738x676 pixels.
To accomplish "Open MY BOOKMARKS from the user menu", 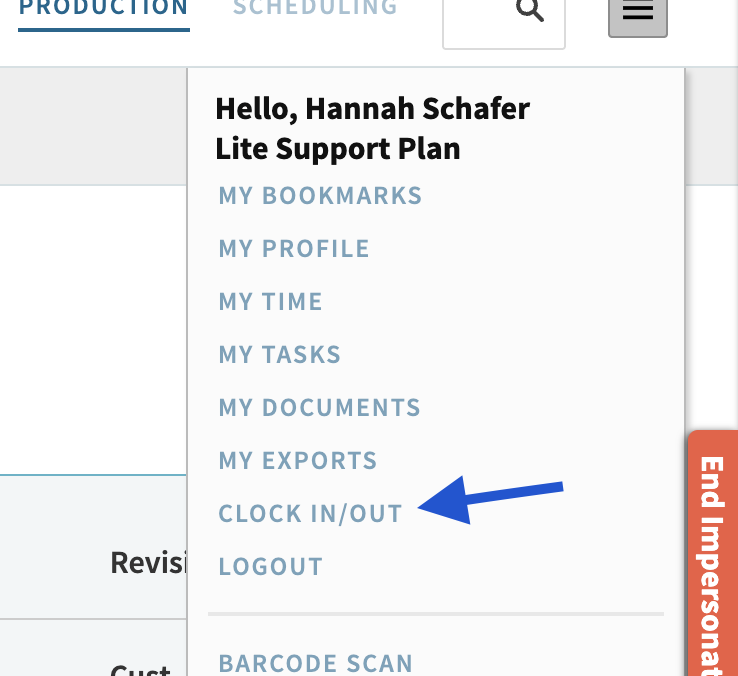I will (x=320, y=195).
